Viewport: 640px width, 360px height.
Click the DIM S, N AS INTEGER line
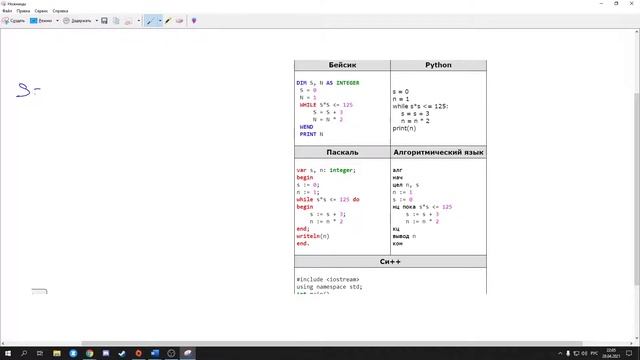coord(328,83)
